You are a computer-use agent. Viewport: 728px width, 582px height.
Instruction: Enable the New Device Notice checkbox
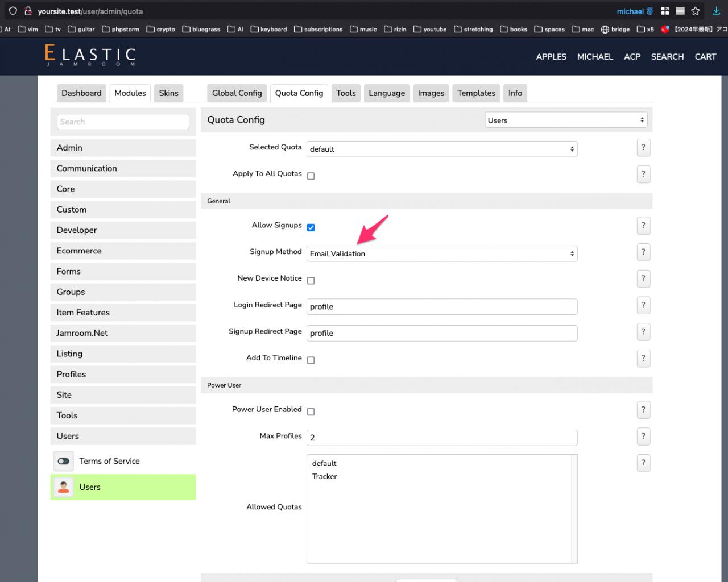tap(311, 281)
